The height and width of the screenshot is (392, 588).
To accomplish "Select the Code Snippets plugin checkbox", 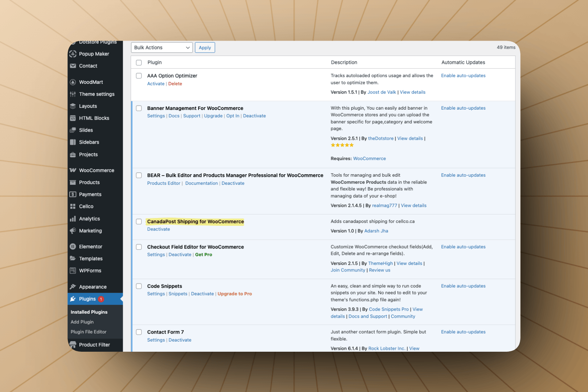I will [139, 286].
